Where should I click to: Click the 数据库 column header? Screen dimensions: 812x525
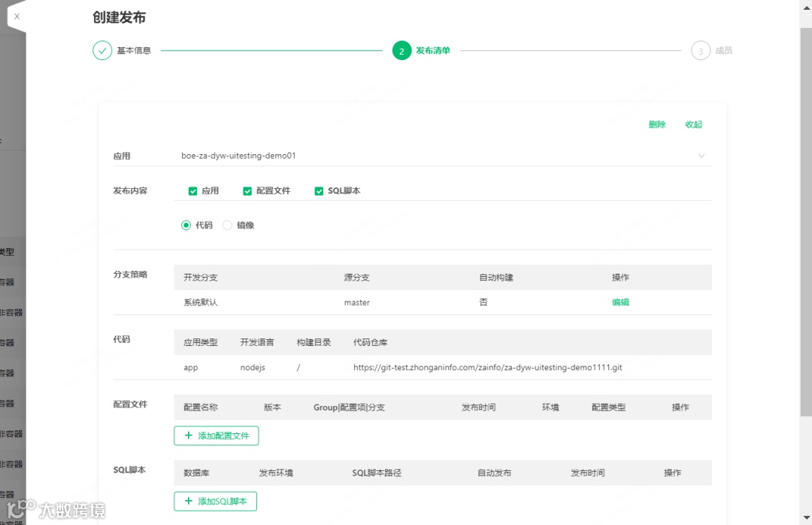196,472
